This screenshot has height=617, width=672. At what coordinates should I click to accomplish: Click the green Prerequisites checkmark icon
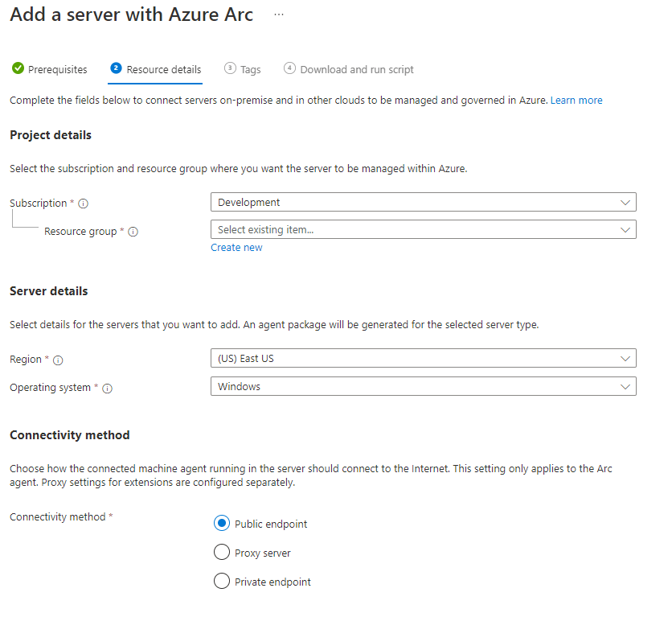click(18, 69)
